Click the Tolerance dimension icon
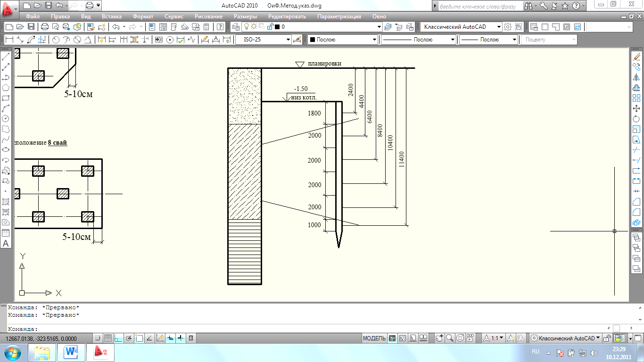Viewport: 644px width, 362px height. point(159,40)
